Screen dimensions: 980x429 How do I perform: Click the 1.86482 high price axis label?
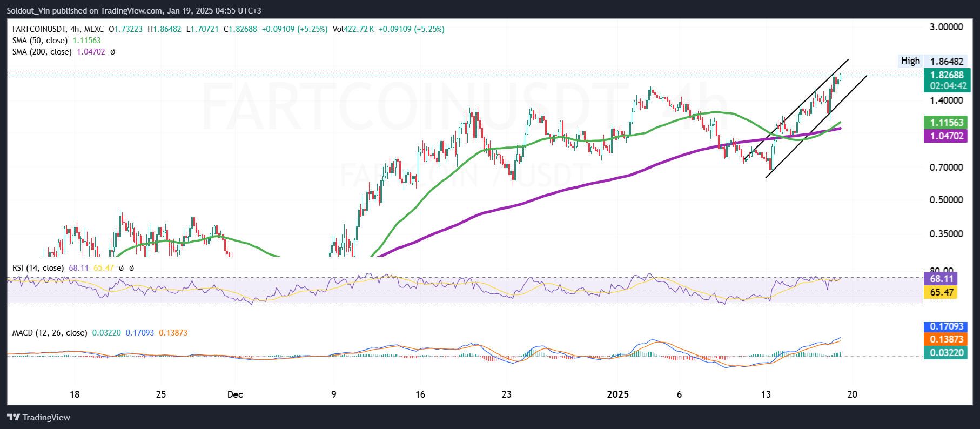coord(947,61)
